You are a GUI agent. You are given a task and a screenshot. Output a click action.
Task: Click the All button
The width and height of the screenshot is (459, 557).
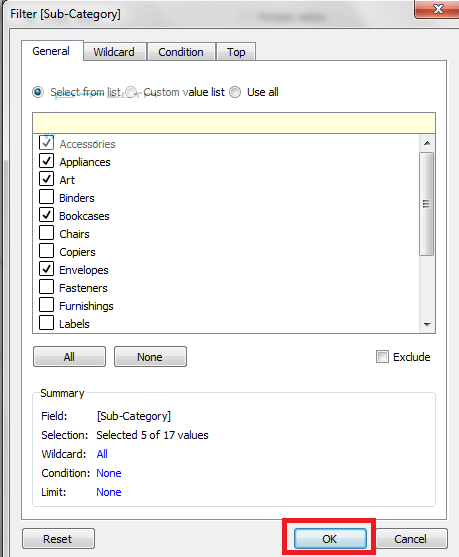(69, 357)
